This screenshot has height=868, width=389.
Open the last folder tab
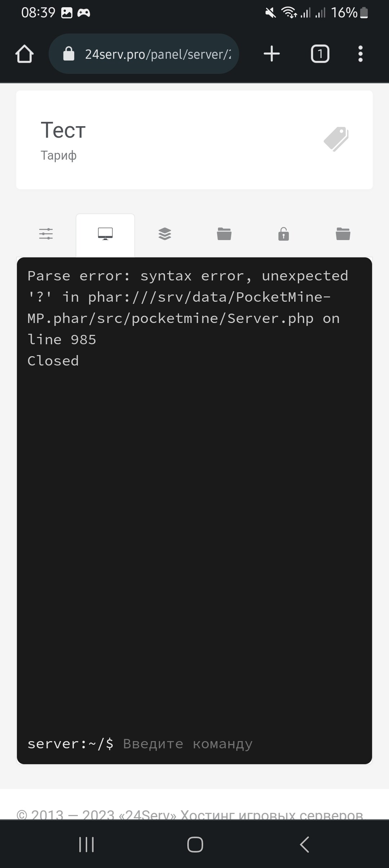[x=343, y=234]
